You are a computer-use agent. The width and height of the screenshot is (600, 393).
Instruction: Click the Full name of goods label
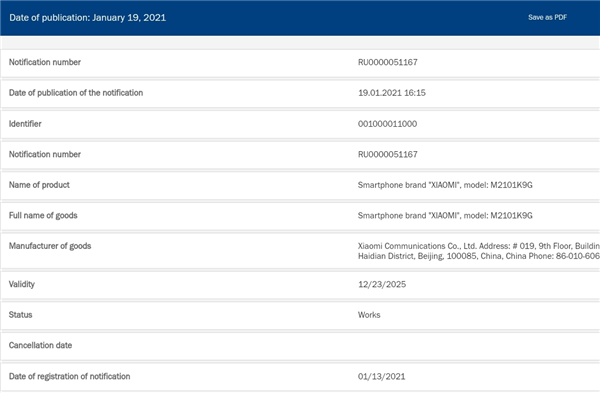43,215
